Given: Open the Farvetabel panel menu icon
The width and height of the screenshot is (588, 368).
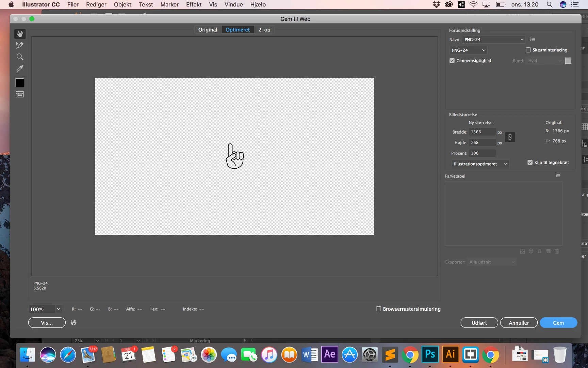Looking at the screenshot, I should [558, 176].
